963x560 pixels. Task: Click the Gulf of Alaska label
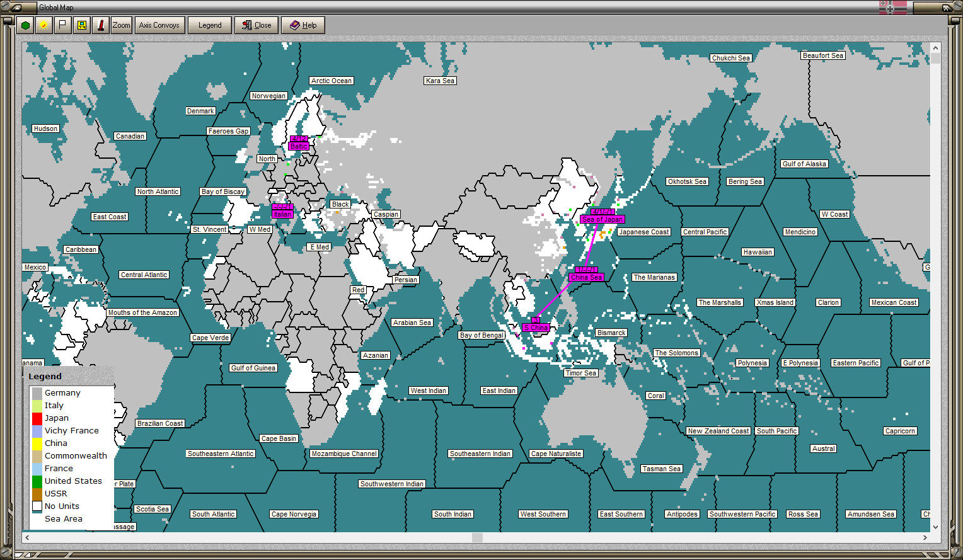[x=804, y=164]
